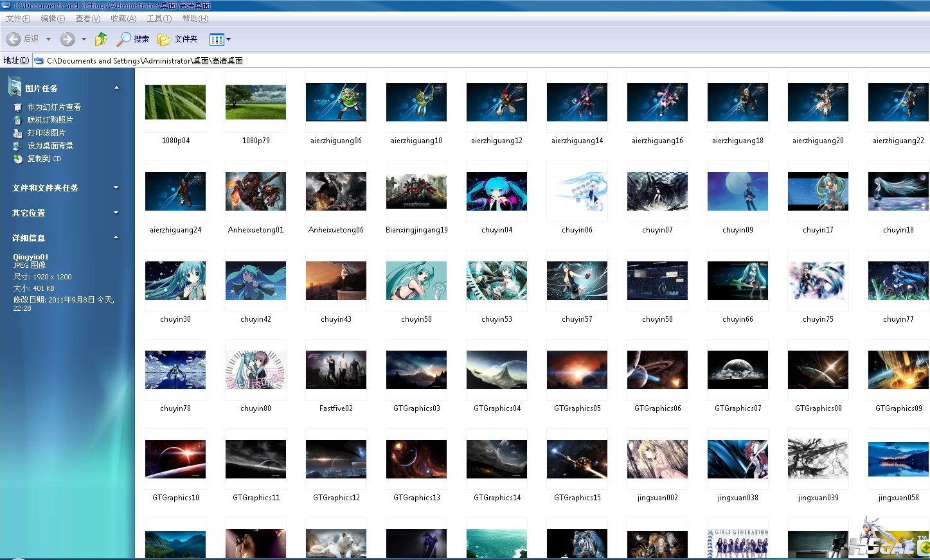The image size is (930, 560).
Task: Open the Views icon in toolbar
Action: [x=217, y=39]
